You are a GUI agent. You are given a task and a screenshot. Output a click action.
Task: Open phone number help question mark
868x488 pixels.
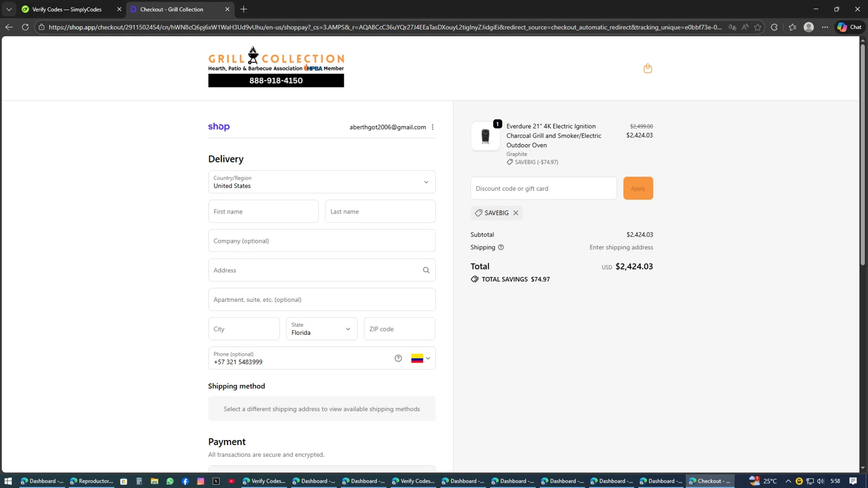click(x=398, y=358)
